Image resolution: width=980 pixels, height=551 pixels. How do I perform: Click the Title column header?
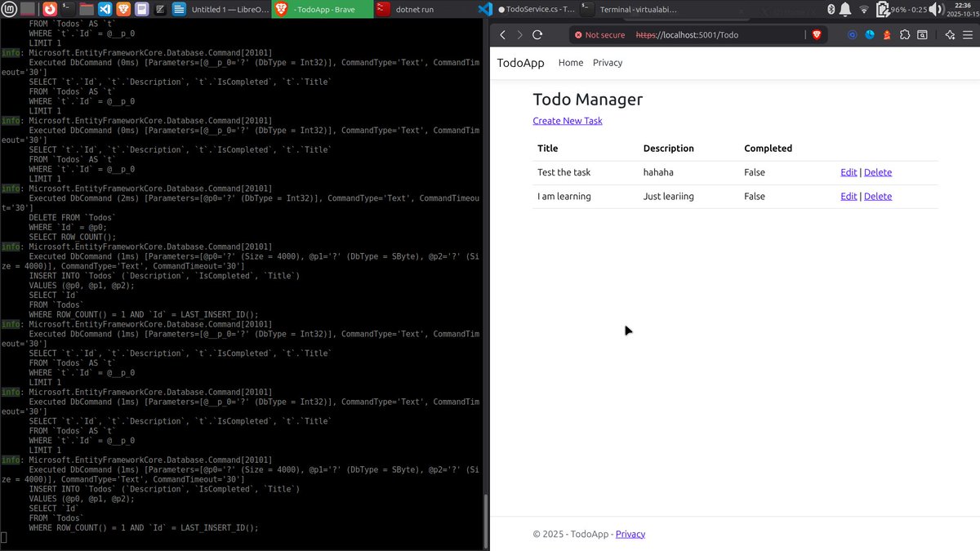click(548, 149)
